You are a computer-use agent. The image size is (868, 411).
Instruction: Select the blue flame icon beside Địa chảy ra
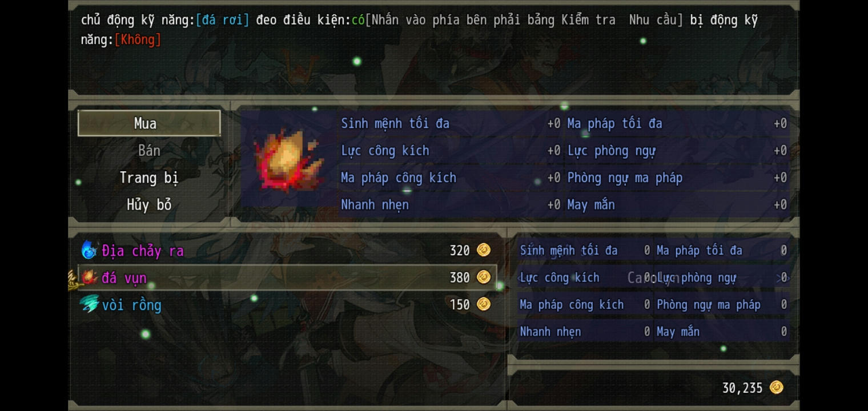point(89,250)
